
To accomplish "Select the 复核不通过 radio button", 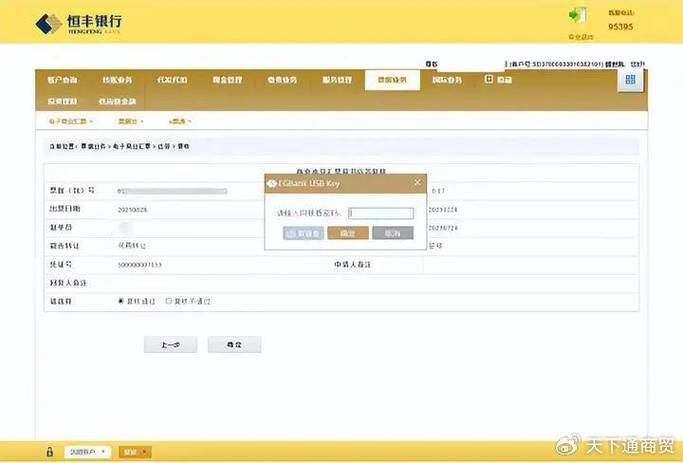I will pyautogui.click(x=169, y=301).
